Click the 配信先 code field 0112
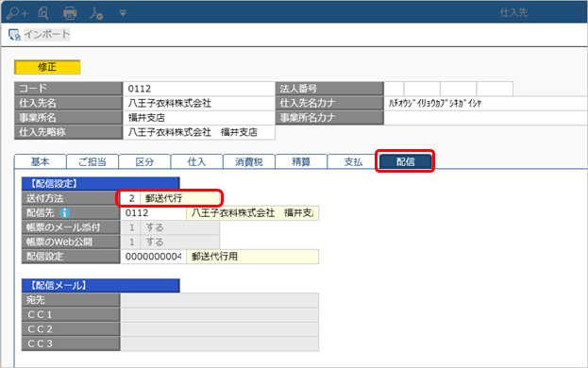Viewport: 588px width, 368px height. (x=153, y=213)
